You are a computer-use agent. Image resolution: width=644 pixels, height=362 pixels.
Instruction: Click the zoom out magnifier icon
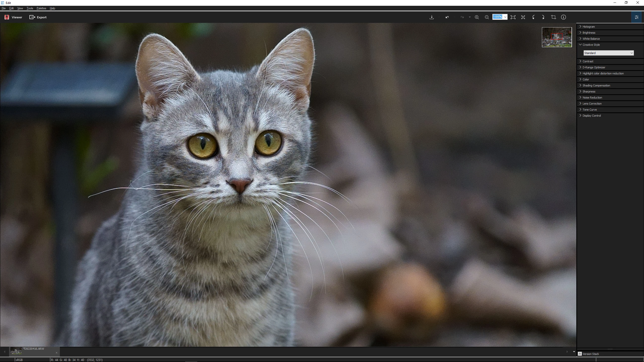tap(487, 17)
